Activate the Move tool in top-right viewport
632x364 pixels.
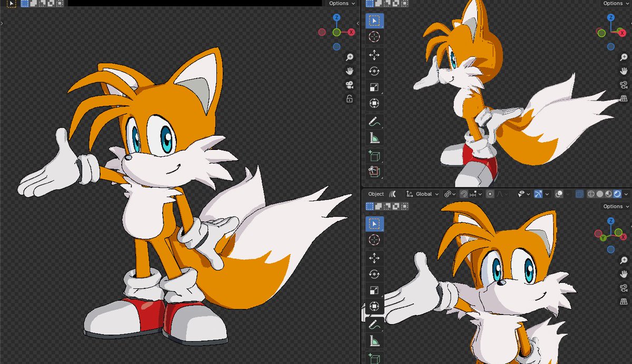[x=374, y=55]
